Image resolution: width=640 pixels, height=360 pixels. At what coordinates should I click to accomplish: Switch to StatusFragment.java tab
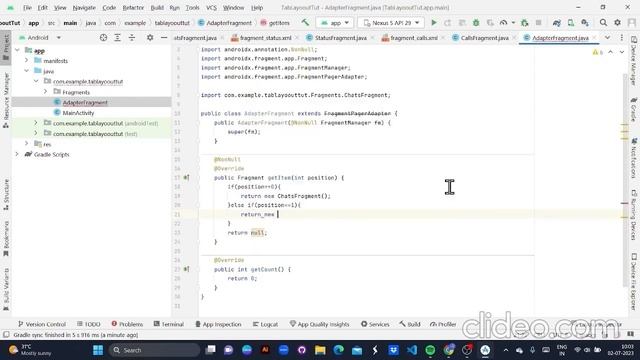[x=341, y=38]
